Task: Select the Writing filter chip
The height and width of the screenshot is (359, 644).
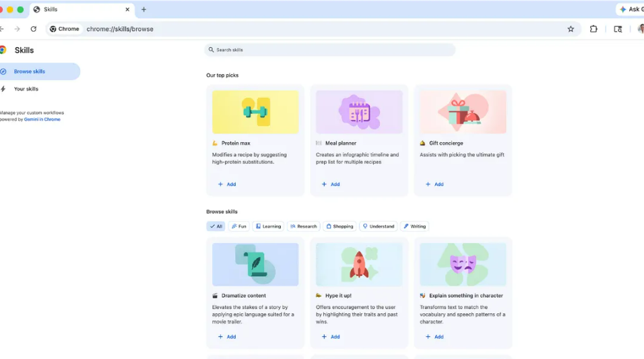Action: tap(414, 226)
